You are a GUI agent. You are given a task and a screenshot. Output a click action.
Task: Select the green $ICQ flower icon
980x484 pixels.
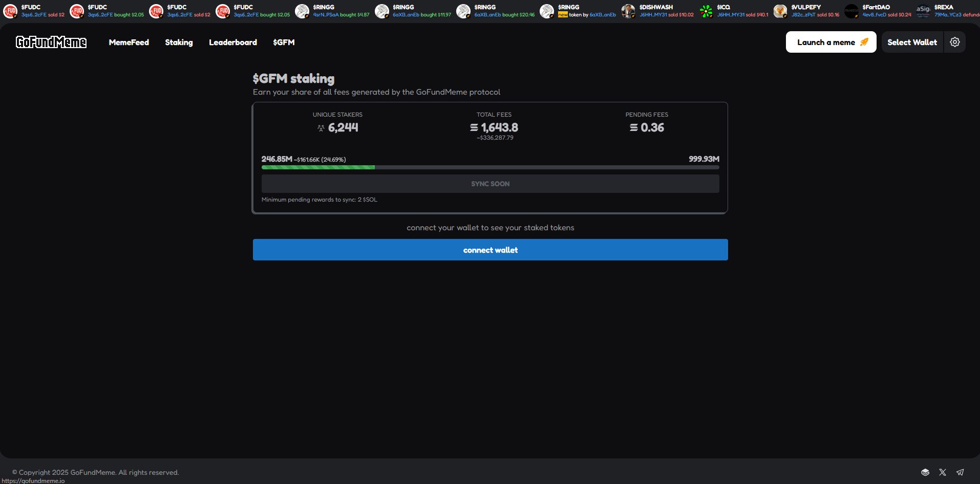click(706, 11)
